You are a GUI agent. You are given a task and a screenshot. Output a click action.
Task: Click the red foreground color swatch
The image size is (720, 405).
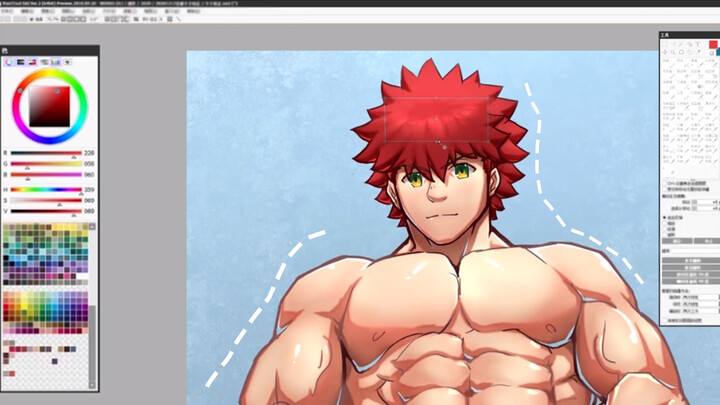(x=713, y=45)
